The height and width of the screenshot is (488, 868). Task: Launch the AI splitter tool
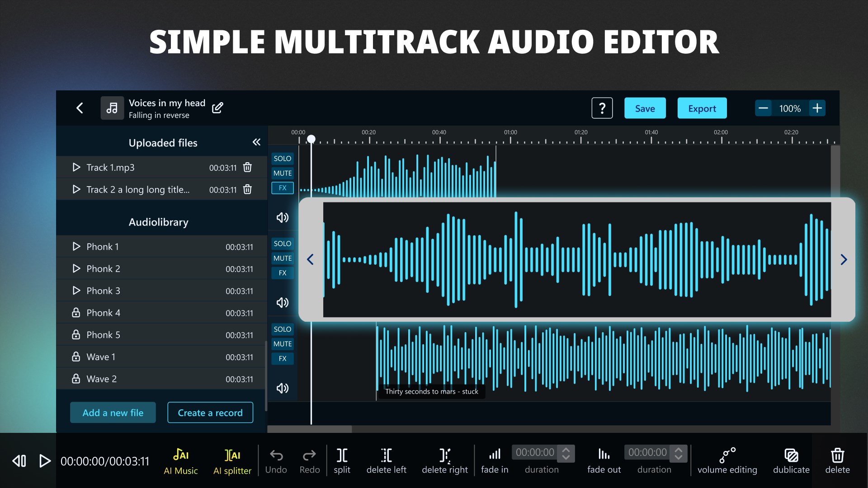tap(232, 460)
